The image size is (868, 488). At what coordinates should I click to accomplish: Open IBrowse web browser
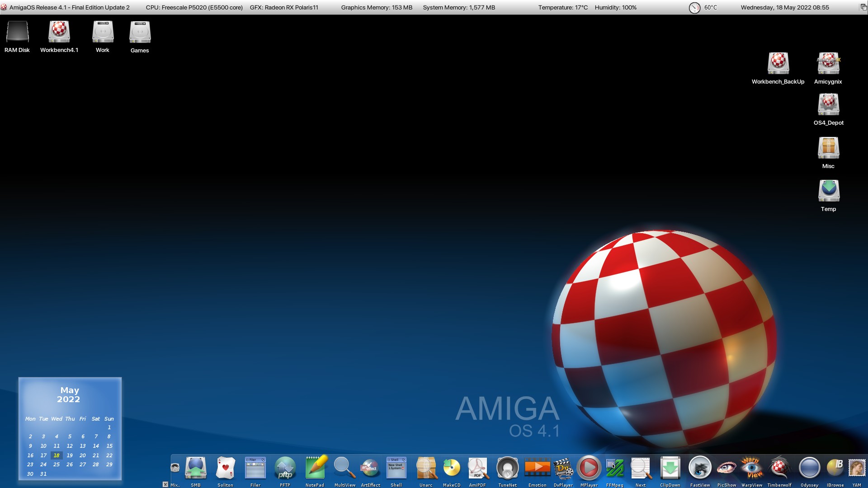[835, 469]
